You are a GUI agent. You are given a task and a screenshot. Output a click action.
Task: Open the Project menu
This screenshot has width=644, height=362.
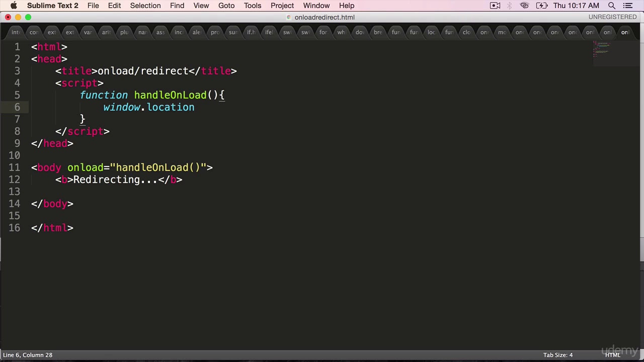tap(282, 6)
